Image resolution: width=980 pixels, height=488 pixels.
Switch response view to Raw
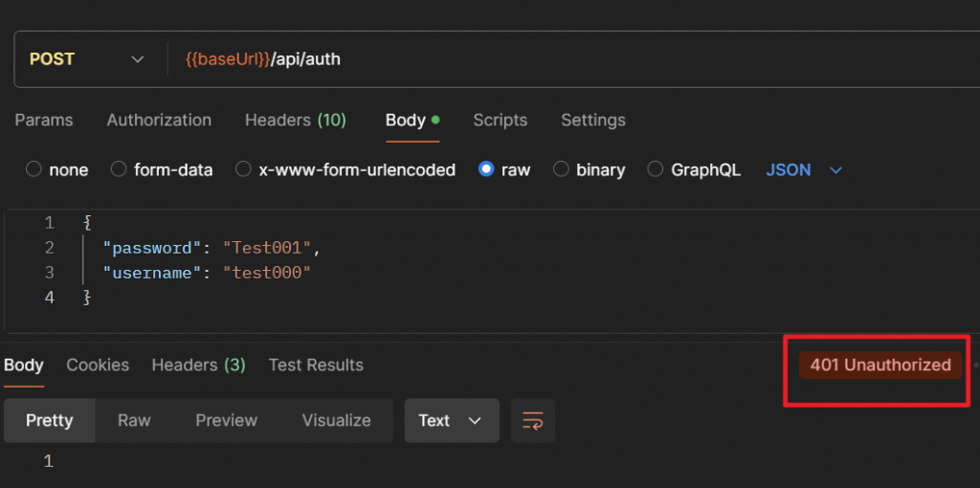point(134,421)
